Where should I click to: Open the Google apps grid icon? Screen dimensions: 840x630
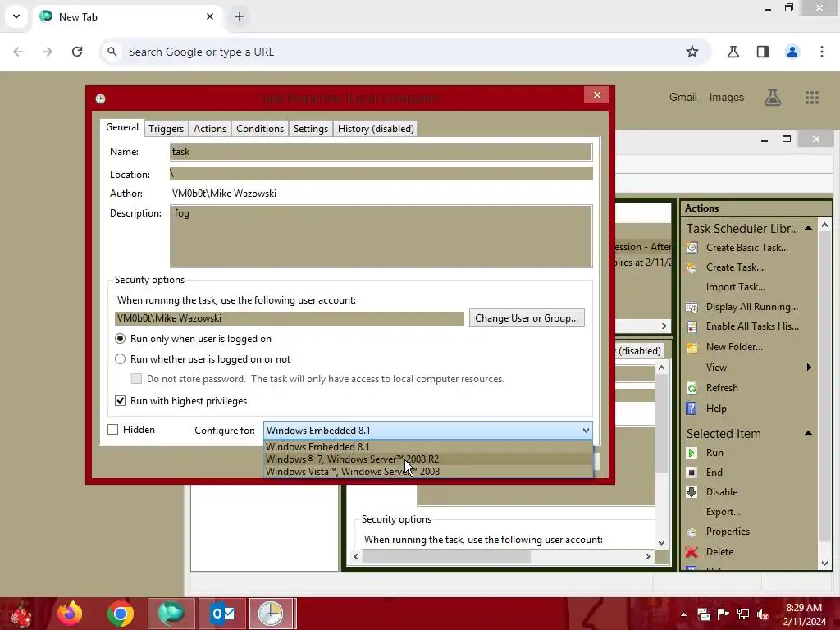pyautogui.click(x=811, y=98)
